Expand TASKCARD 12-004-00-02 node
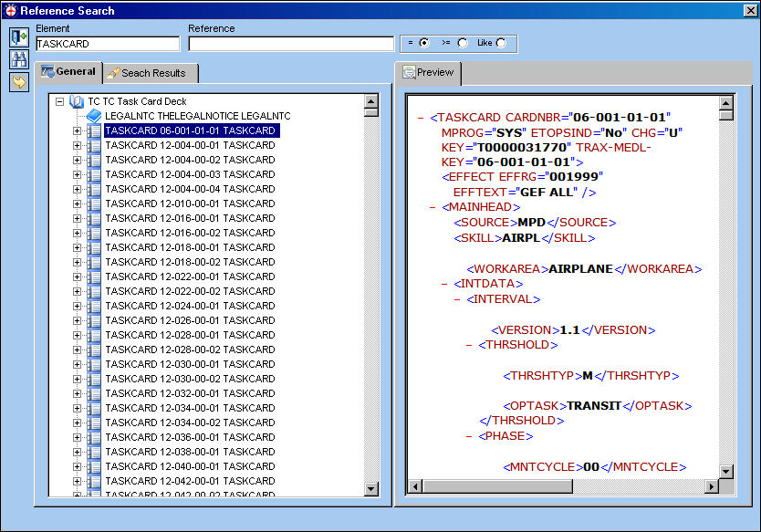761x532 pixels. point(77,160)
